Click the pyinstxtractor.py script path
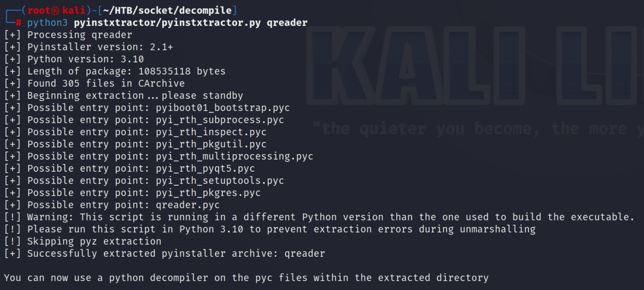 [167, 23]
